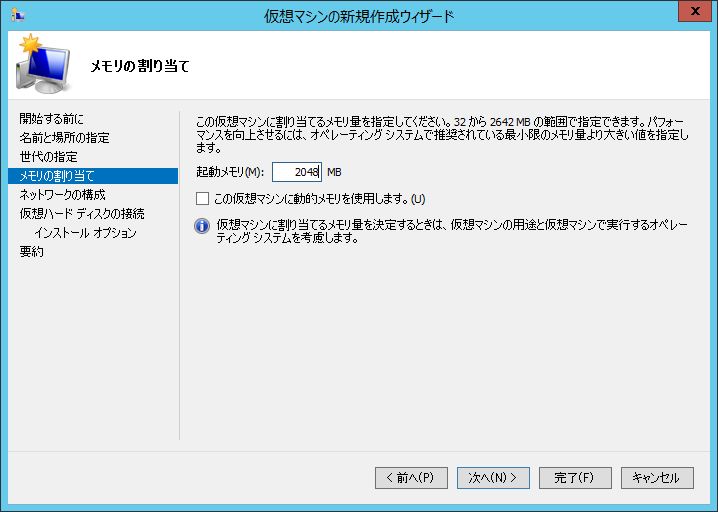Click the info note about memory consideration
718x512 pixels.
point(452,231)
